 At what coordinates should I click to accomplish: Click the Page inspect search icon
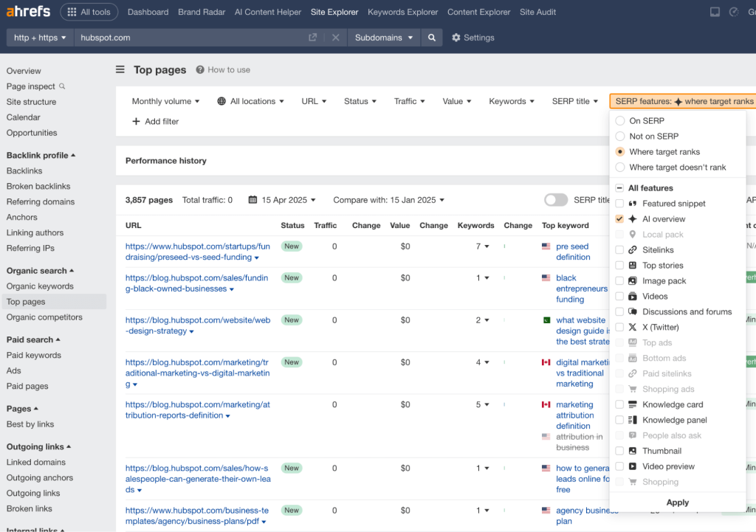[x=62, y=86]
